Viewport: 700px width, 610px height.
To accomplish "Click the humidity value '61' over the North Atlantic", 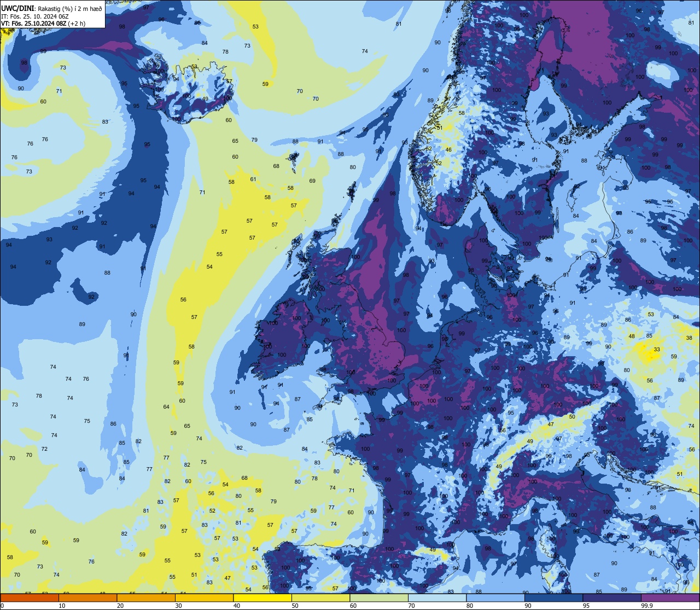I will click(x=253, y=179).
